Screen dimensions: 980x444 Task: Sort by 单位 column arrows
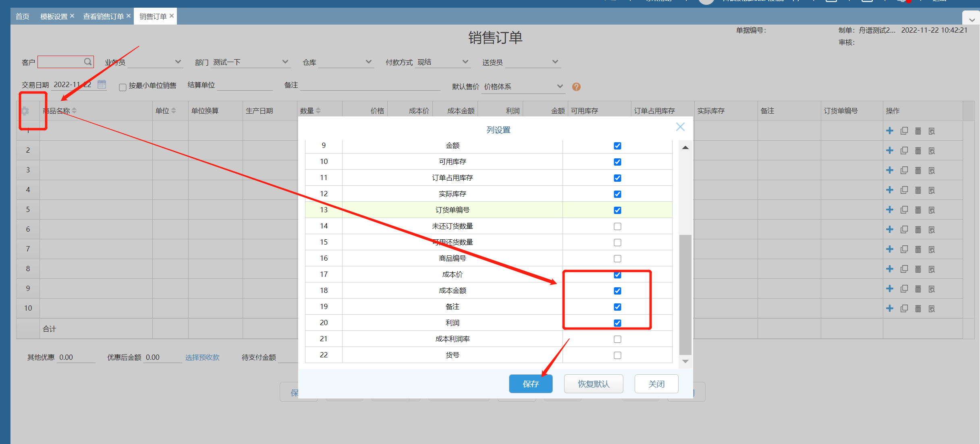[174, 110]
